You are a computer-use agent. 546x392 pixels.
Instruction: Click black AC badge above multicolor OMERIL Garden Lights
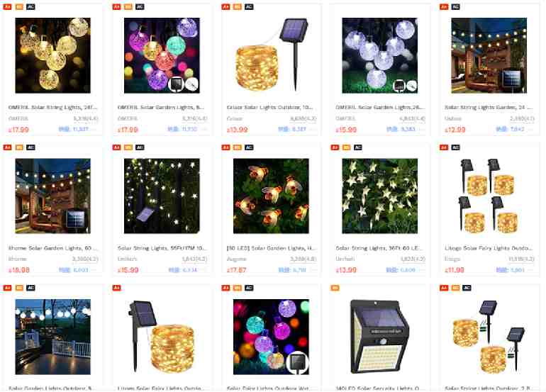pos(140,6)
